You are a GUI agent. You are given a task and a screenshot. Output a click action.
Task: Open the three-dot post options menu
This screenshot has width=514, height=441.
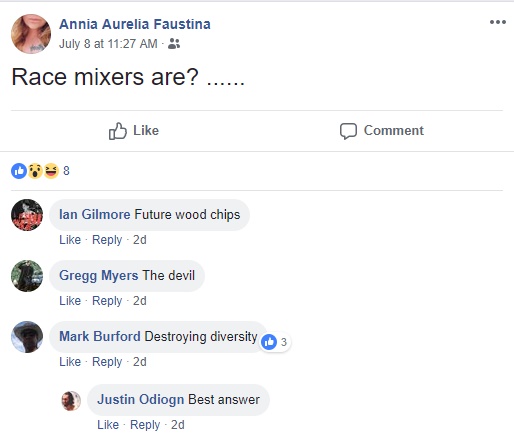tap(498, 22)
